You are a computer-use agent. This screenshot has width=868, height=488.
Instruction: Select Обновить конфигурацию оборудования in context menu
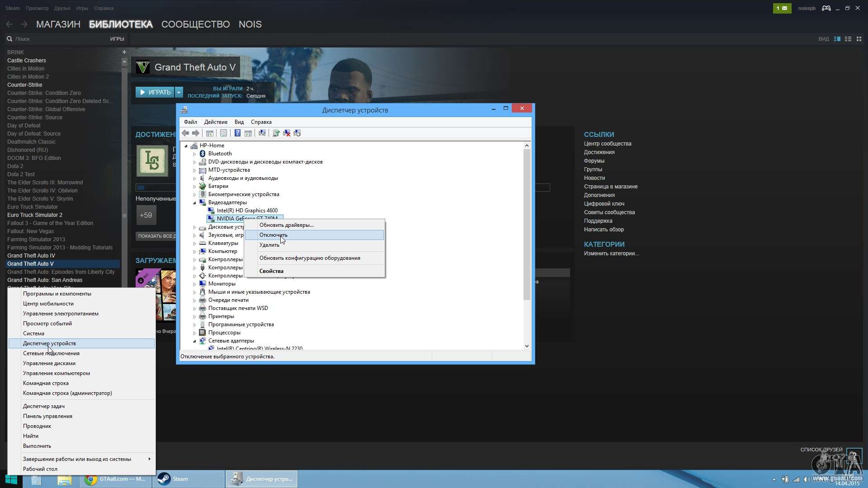coord(315,258)
